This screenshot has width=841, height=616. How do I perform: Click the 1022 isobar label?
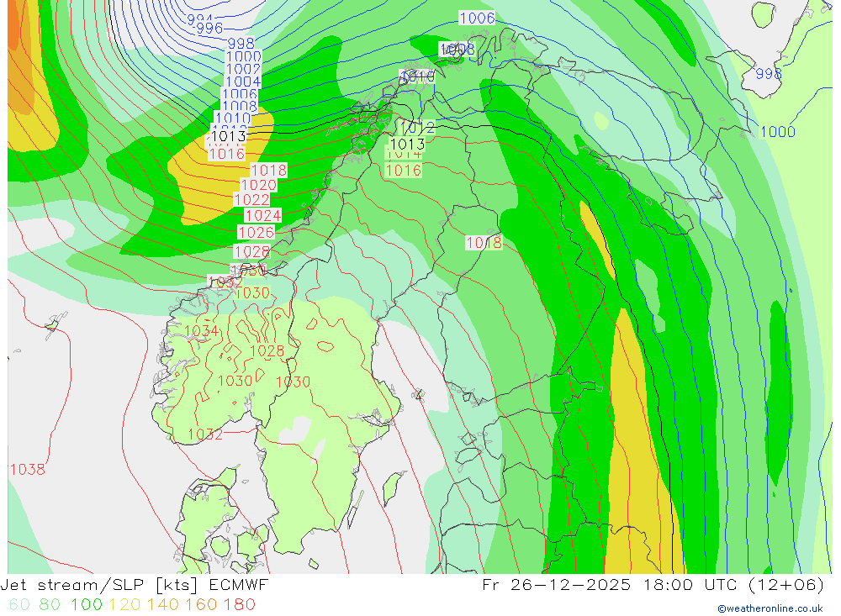tap(252, 199)
